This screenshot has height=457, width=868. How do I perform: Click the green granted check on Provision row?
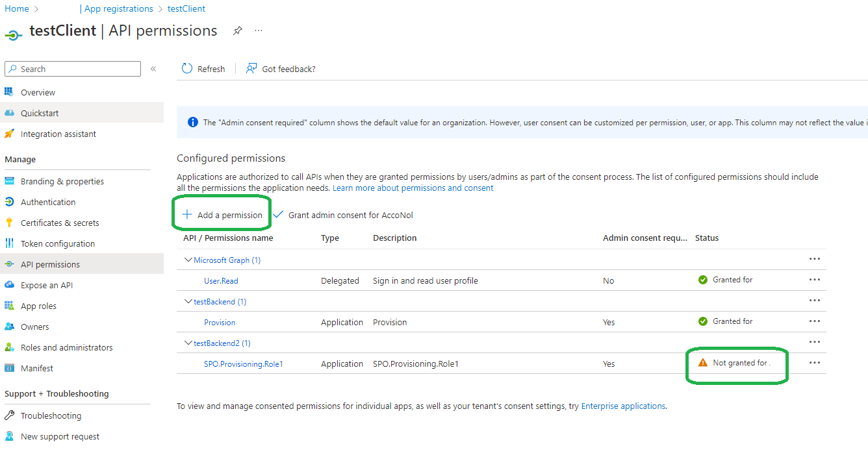click(x=702, y=321)
